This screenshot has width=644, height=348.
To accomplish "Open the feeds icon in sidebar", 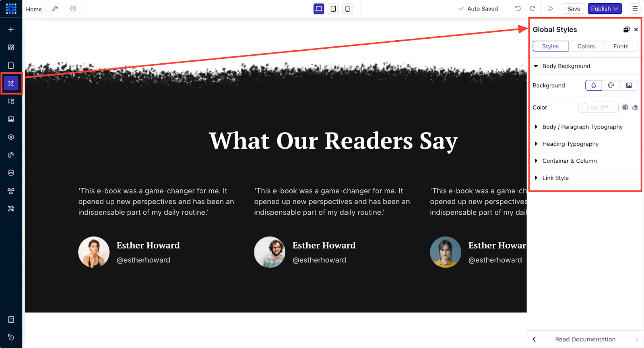I will 11,155.
